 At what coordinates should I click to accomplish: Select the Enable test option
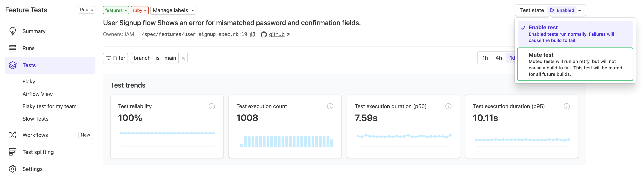tap(575, 34)
